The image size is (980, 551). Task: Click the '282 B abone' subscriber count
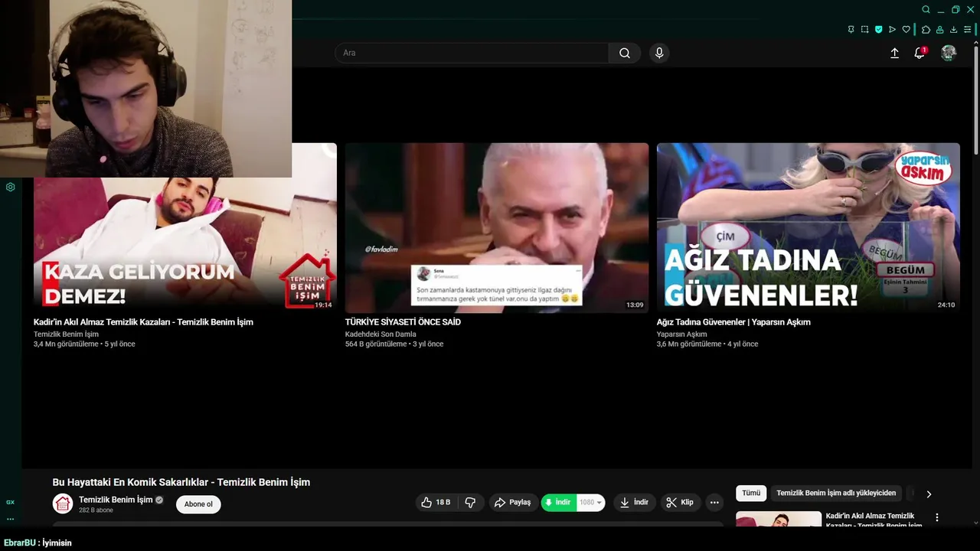(96, 510)
